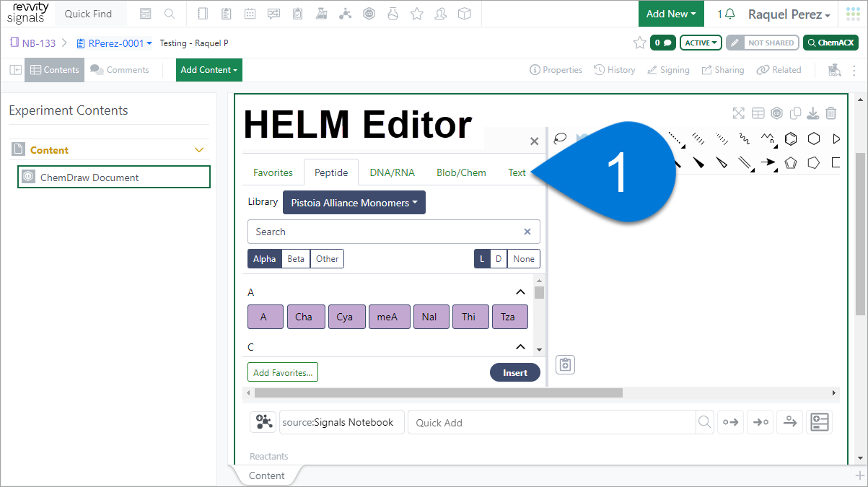Switch to the Blob/Chem tab
This screenshot has width=868, height=487.
(461, 172)
